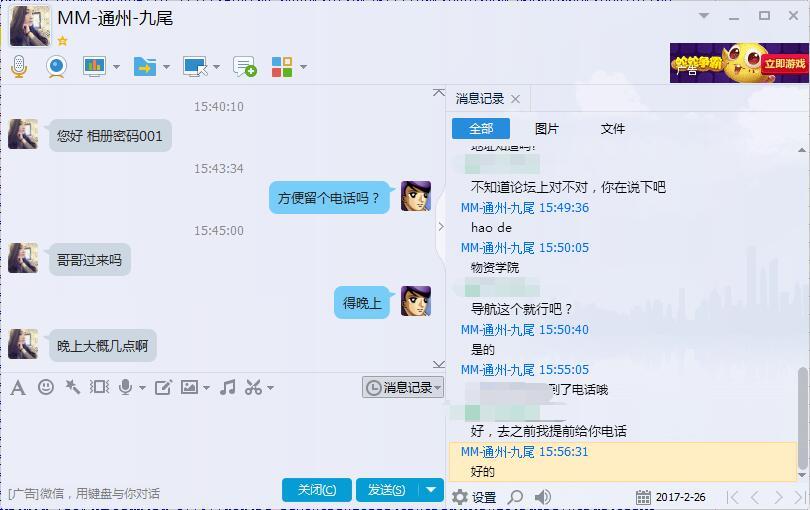Click the music note icon

[x=227, y=387]
